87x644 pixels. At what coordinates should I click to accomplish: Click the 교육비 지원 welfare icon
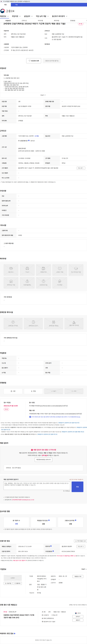pyautogui.click(x=60, y=270)
